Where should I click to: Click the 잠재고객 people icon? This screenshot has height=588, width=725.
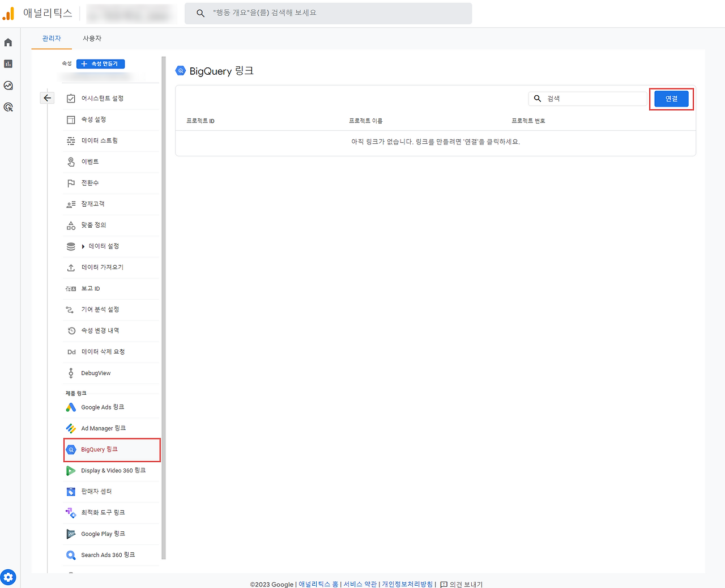[71, 204]
